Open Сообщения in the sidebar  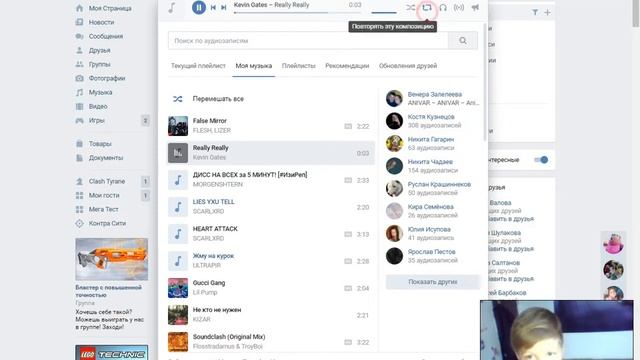click(x=106, y=36)
